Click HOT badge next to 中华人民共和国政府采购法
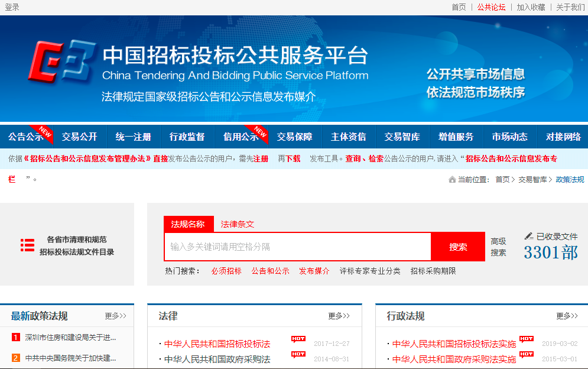This screenshot has height=369, width=588. (x=298, y=355)
